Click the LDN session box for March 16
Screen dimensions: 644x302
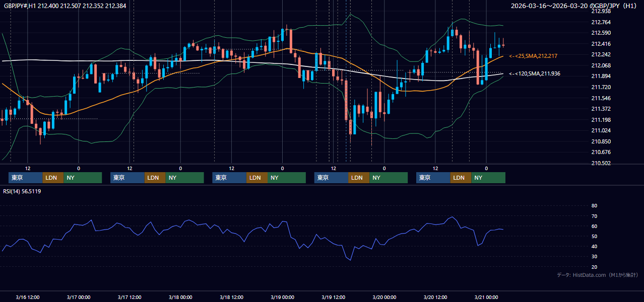pos(53,178)
